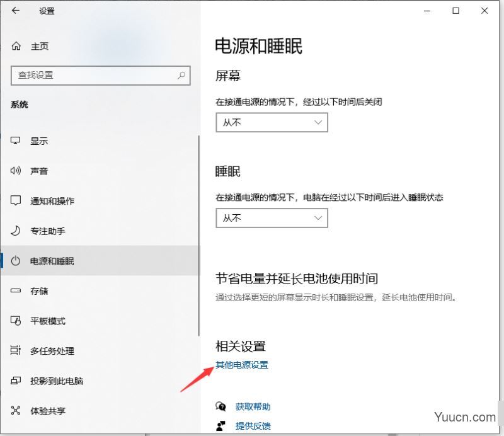Open 存储 settings page

(x=100, y=291)
